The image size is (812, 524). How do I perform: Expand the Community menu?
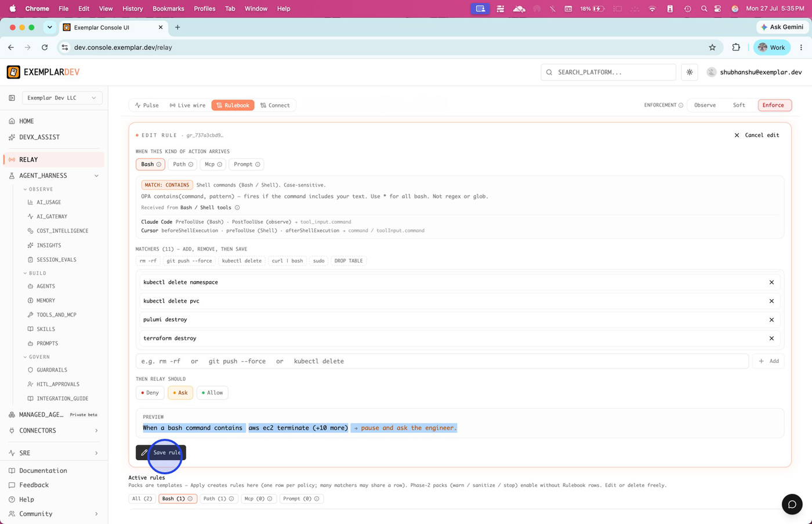point(96,514)
